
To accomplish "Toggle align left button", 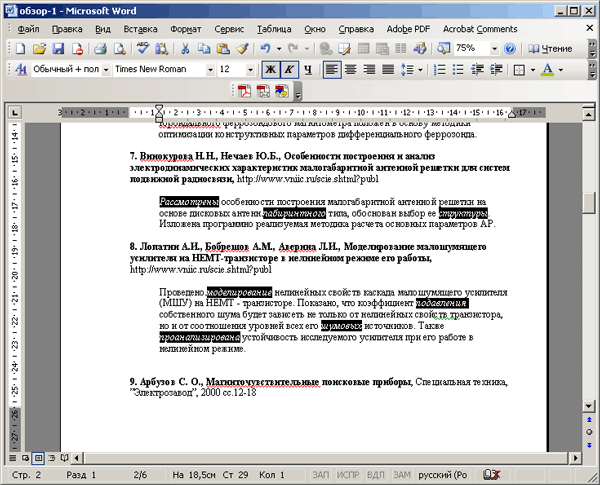I will (332, 69).
